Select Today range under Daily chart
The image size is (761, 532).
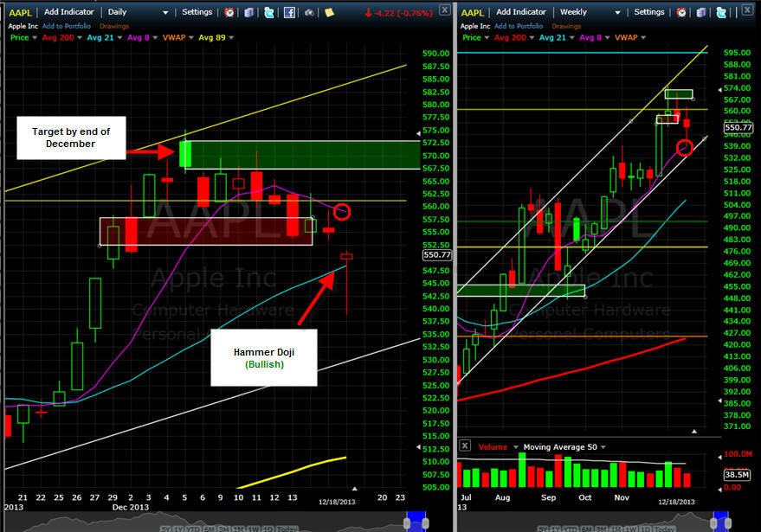[x=287, y=529]
